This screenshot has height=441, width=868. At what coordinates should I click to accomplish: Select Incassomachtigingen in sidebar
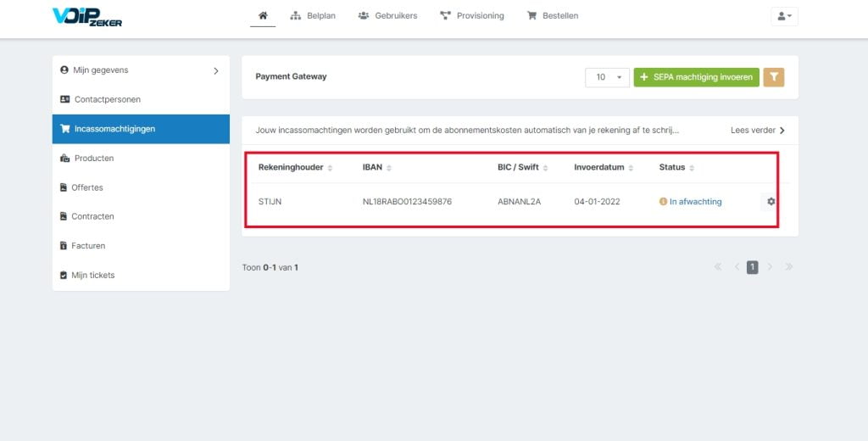(142, 129)
